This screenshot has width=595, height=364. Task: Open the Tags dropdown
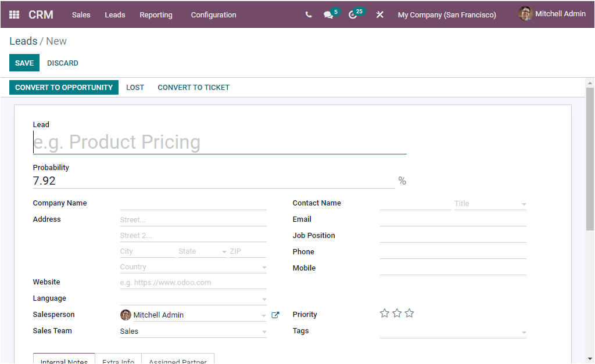pos(524,331)
